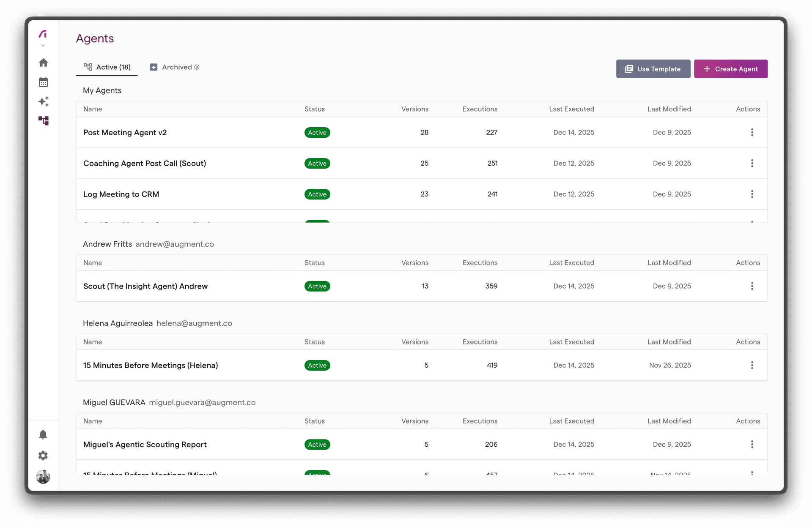Image resolution: width=812 pixels, height=527 pixels.
Task: Click the template icon inside Use Template button
Action: (x=629, y=68)
